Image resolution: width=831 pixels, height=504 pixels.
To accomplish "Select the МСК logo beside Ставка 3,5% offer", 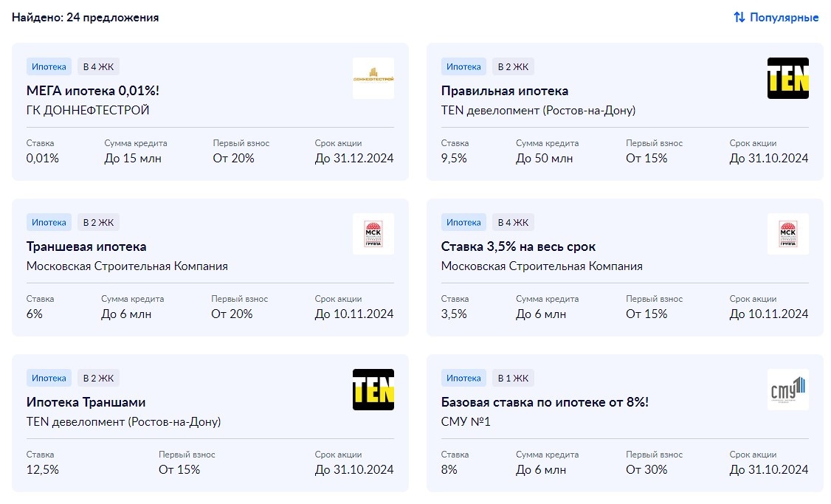I will tap(788, 234).
